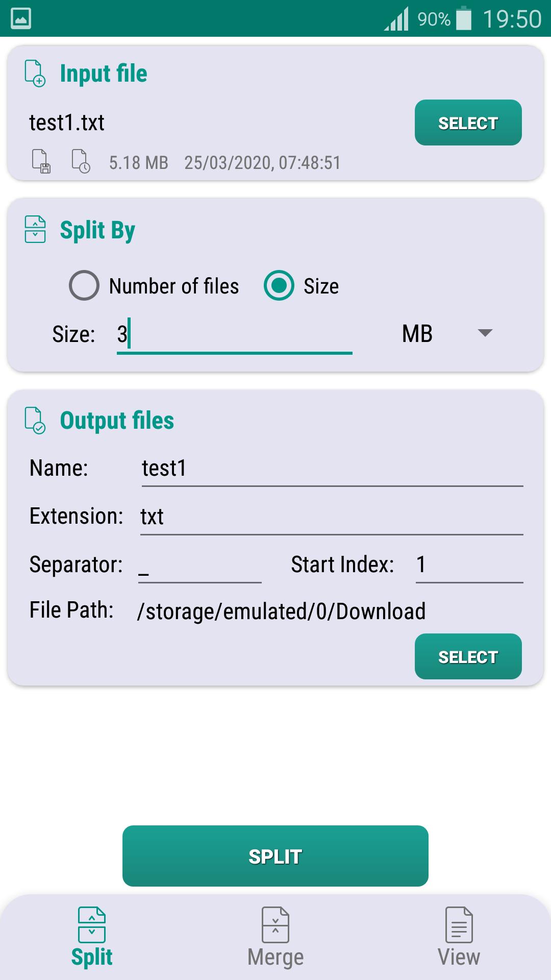551x980 pixels.
Task: Switch to the View tab
Action: [x=459, y=938]
